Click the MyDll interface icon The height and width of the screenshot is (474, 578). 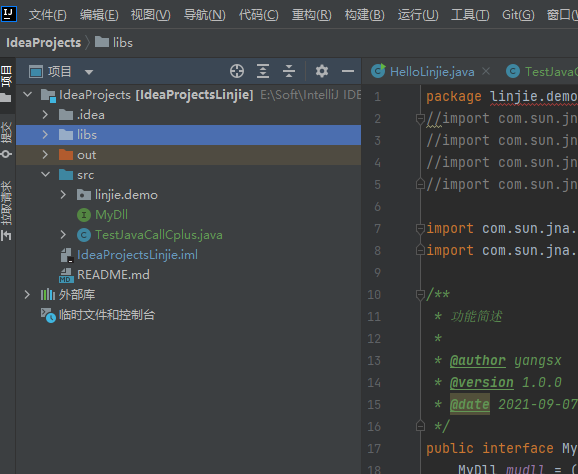click(84, 215)
